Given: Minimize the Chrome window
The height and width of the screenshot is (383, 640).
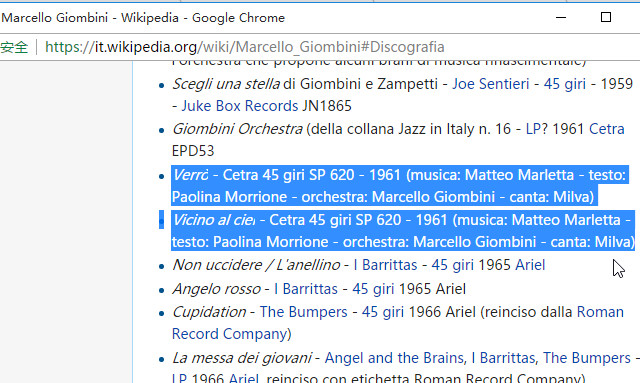Looking at the screenshot, I should click(561, 18).
